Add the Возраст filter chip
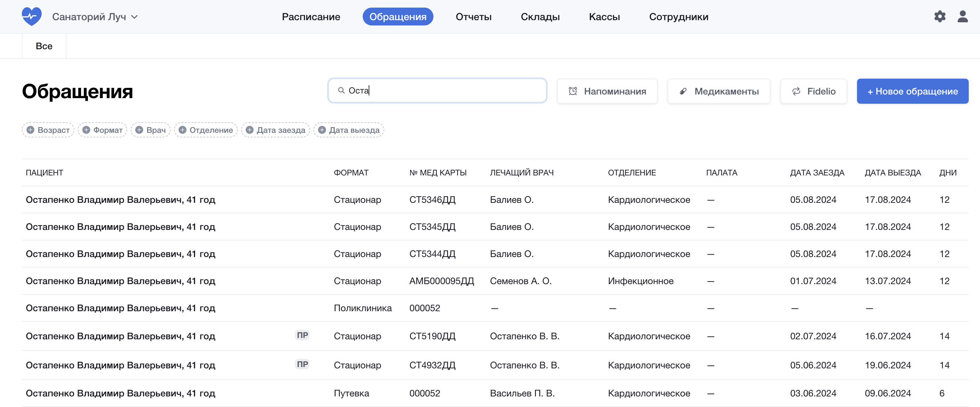Screen dimensions: 980x407 (x=48, y=130)
